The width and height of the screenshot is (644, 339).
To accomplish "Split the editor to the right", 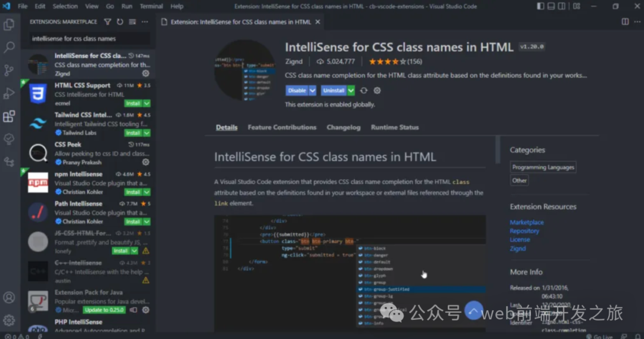I will click(x=625, y=21).
